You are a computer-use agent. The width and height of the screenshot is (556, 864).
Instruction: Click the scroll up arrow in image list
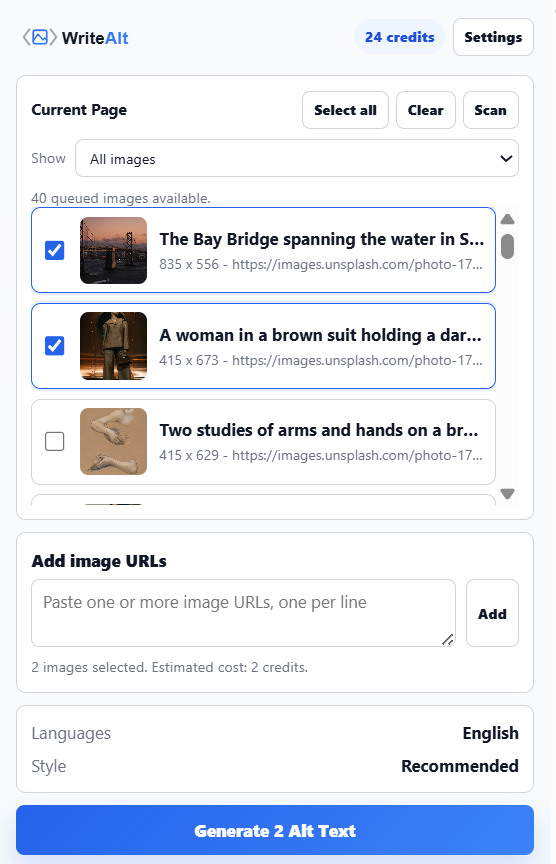point(508,219)
